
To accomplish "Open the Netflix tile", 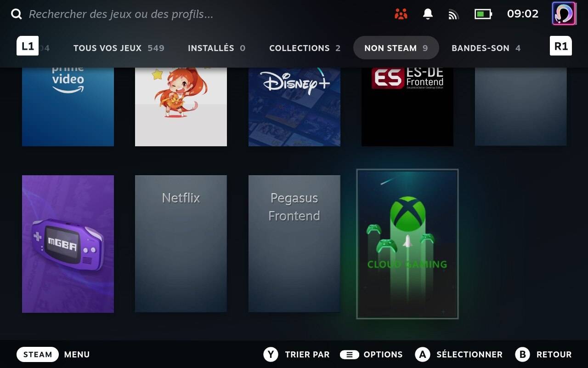I will pyautogui.click(x=181, y=244).
